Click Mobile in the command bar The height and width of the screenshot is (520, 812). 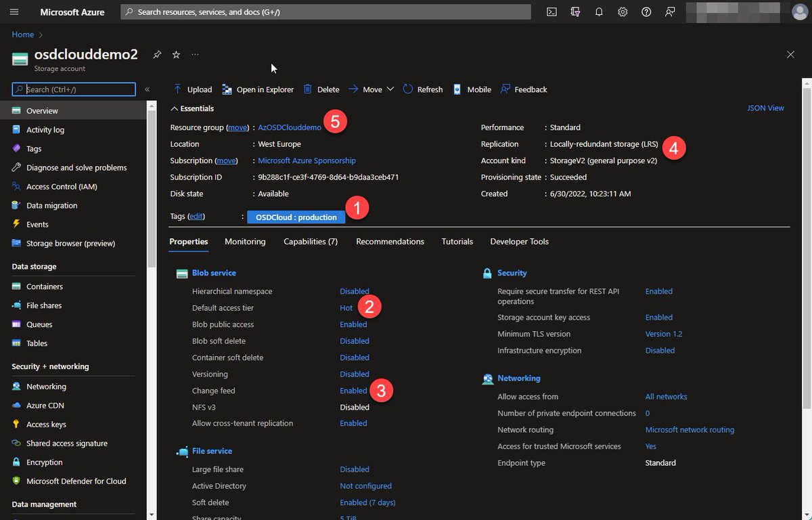(x=472, y=89)
